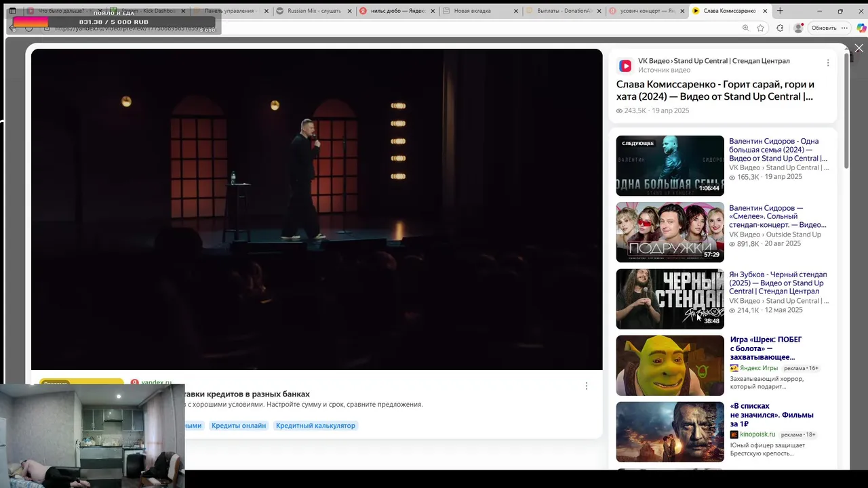Viewport: 868px width, 488px height.
Task: Click the VK Видео source logo icon
Action: 625,66
